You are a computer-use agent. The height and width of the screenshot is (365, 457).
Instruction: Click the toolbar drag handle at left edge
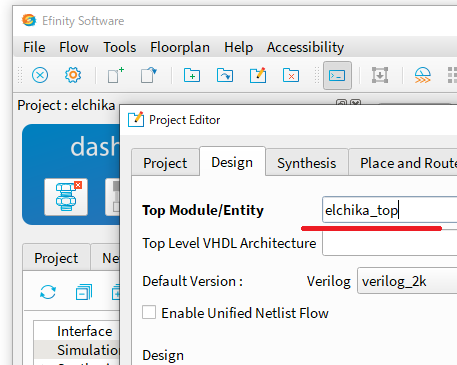[20, 75]
